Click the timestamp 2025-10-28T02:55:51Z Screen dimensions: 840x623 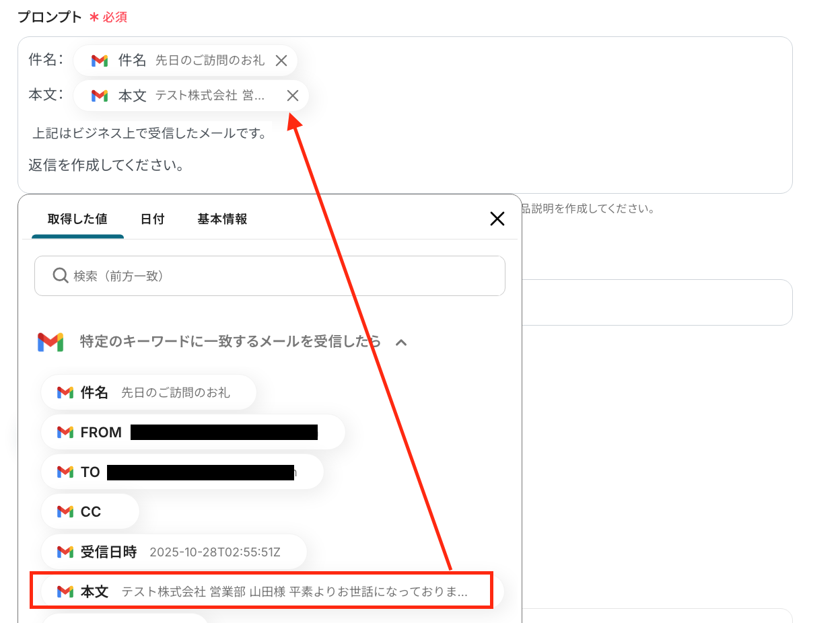pos(215,552)
